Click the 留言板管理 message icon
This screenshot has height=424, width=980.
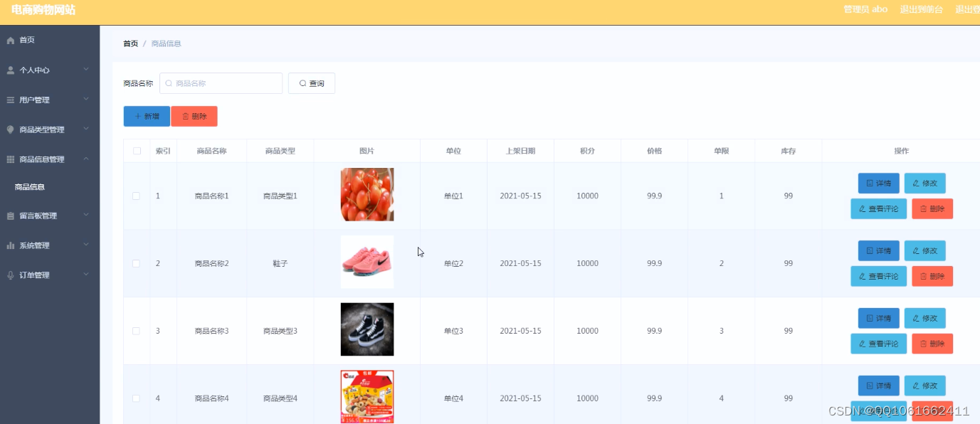(x=9, y=216)
